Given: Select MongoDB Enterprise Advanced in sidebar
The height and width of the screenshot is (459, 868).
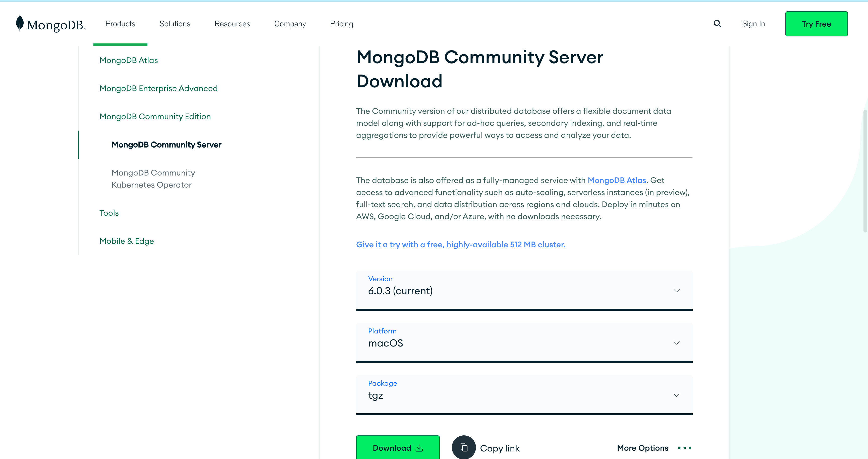Looking at the screenshot, I should click(x=159, y=88).
